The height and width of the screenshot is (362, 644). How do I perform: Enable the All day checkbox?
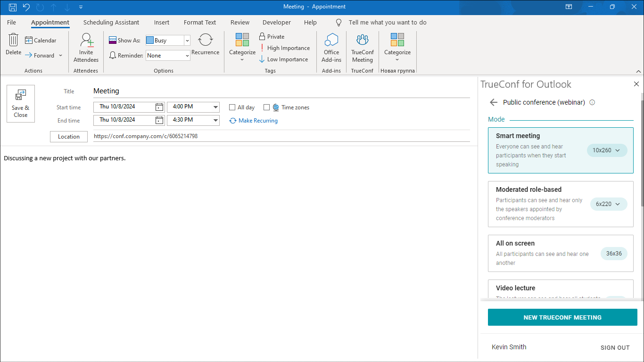point(232,107)
